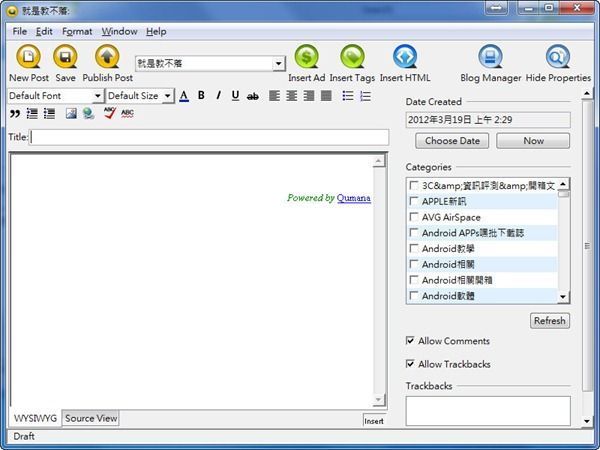Image resolution: width=600 pixels, height=450 pixels.
Task: Check the APPLE新訊 category
Action: click(414, 201)
